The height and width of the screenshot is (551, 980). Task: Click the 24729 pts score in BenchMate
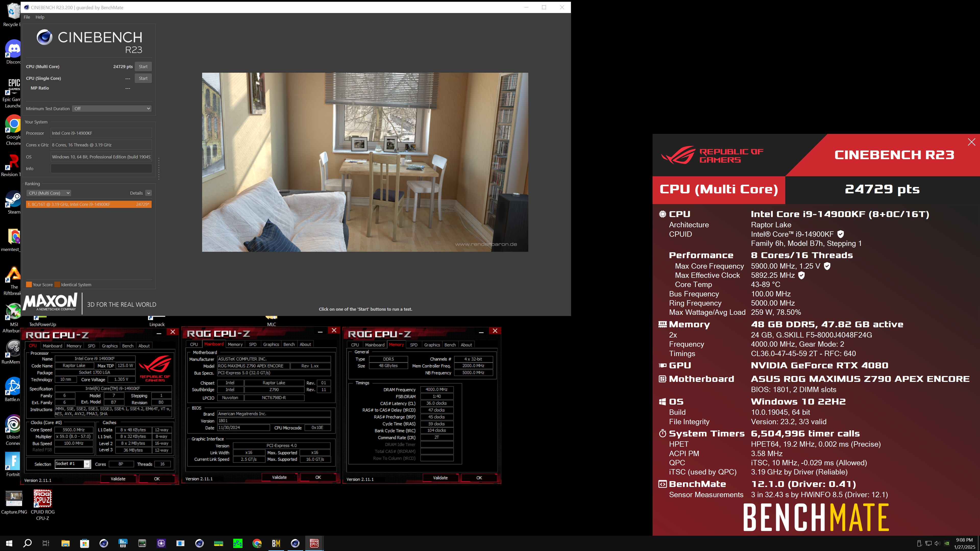coord(882,189)
